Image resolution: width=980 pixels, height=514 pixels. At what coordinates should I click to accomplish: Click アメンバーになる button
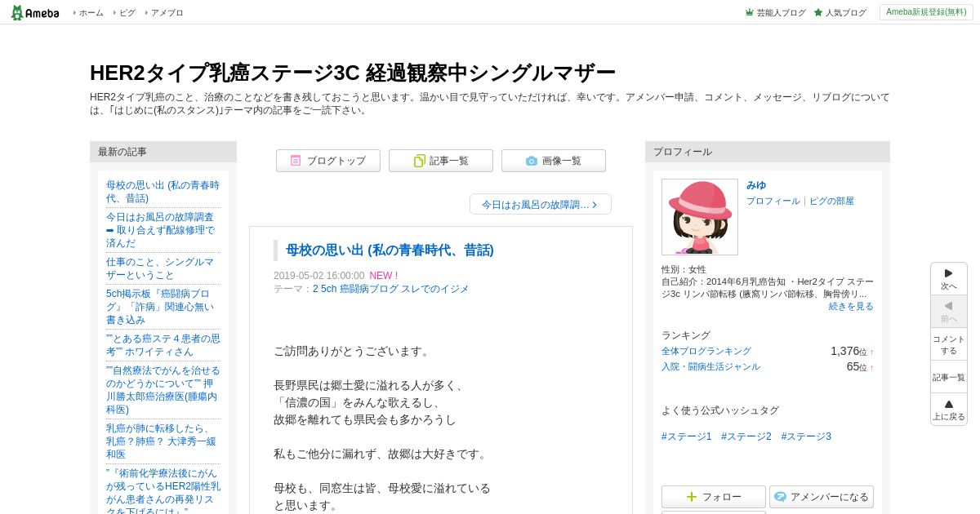(x=822, y=497)
